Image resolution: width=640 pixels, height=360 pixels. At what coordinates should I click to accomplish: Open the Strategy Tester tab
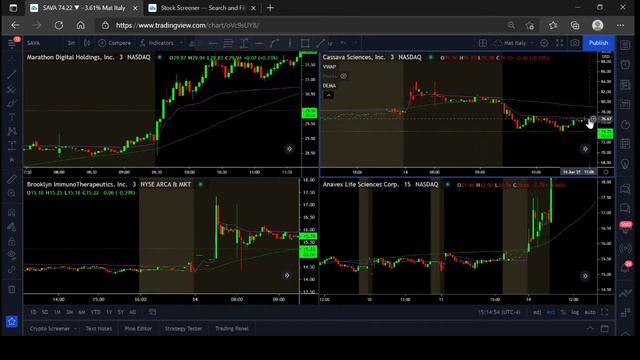tap(183, 329)
